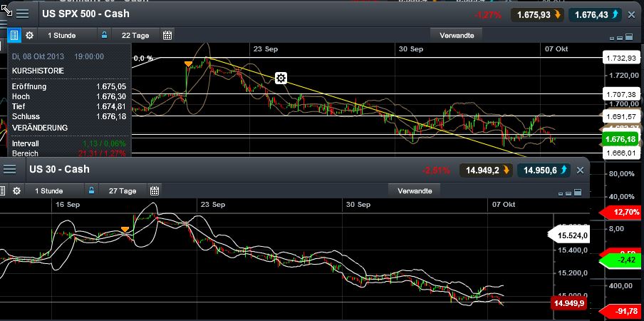Click the medium pane layout icon in SPX toolbar
The image size is (644, 321).
point(620,38)
